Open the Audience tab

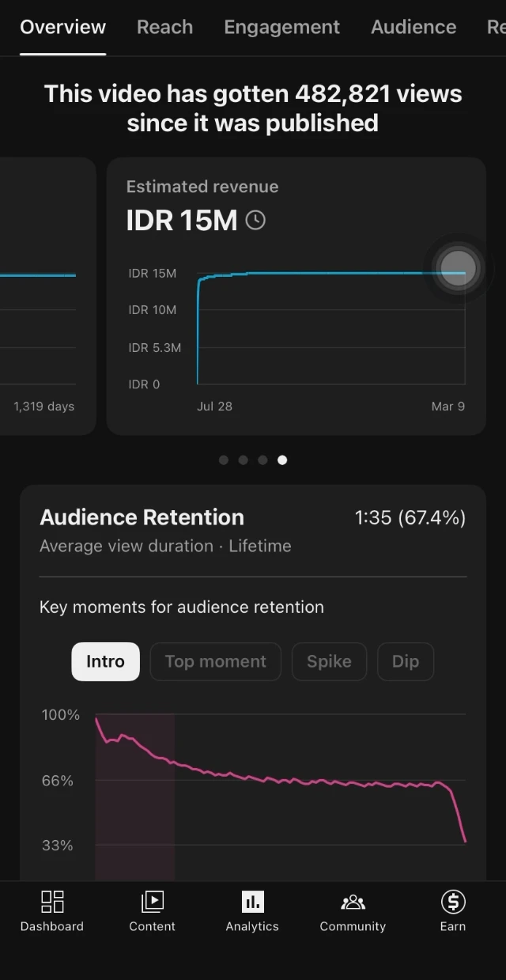[x=413, y=27]
